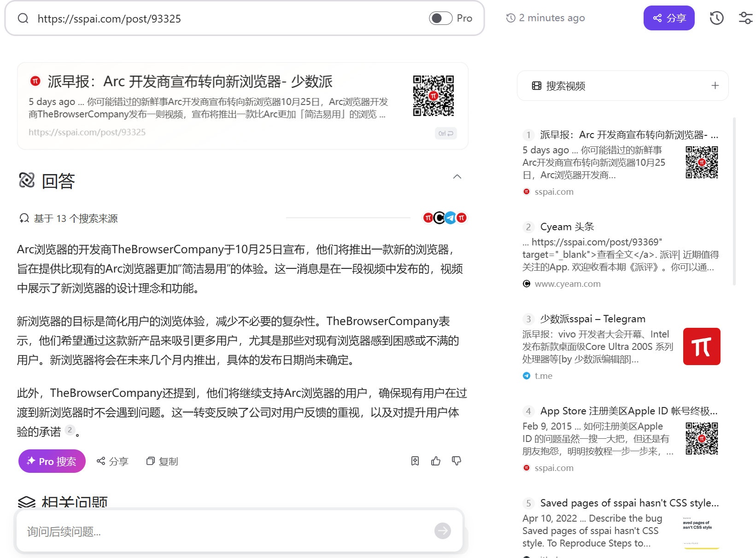Click citation number 2 at answer end

70,430
